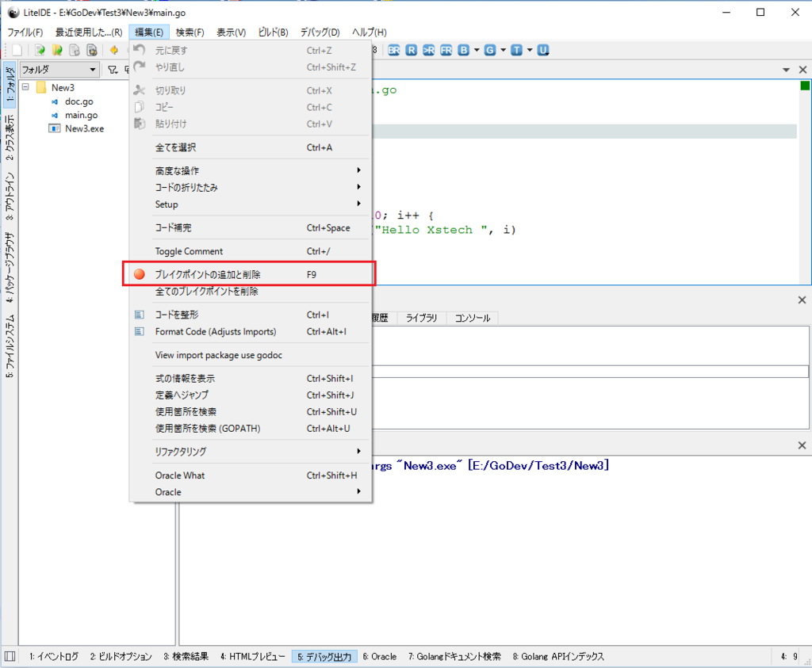The image size is (812, 668).
Task: Choose Oracle What menu item
Action: tap(251, 475)
